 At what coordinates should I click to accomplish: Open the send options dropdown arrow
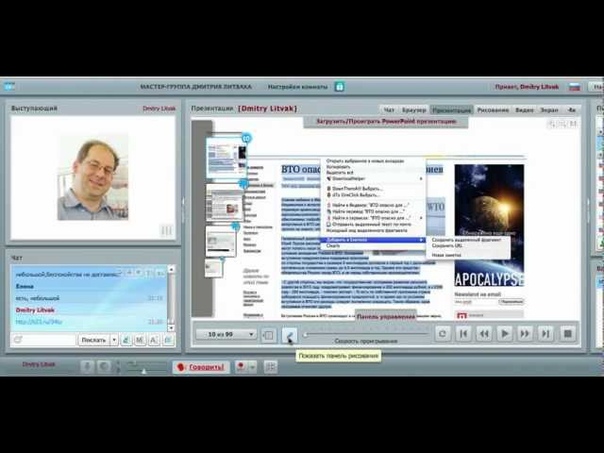114,340
